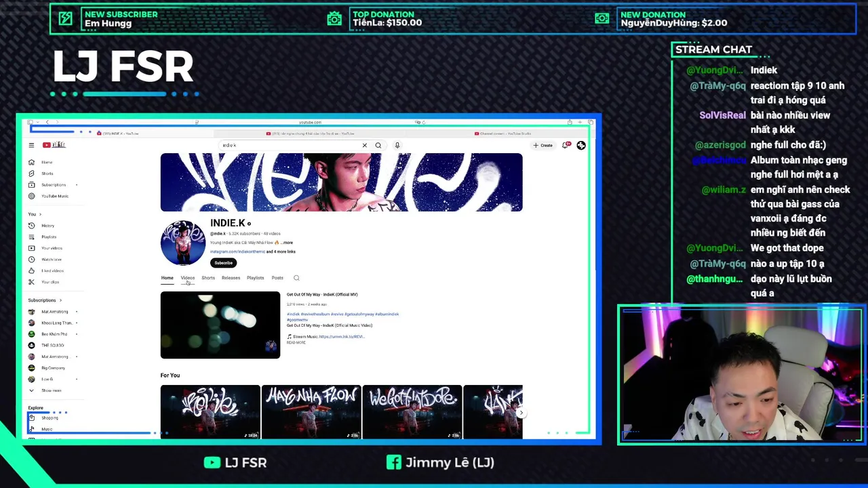Open We Got That Dope thumbnail
This screenshot has width=868, height=488.
412,411
